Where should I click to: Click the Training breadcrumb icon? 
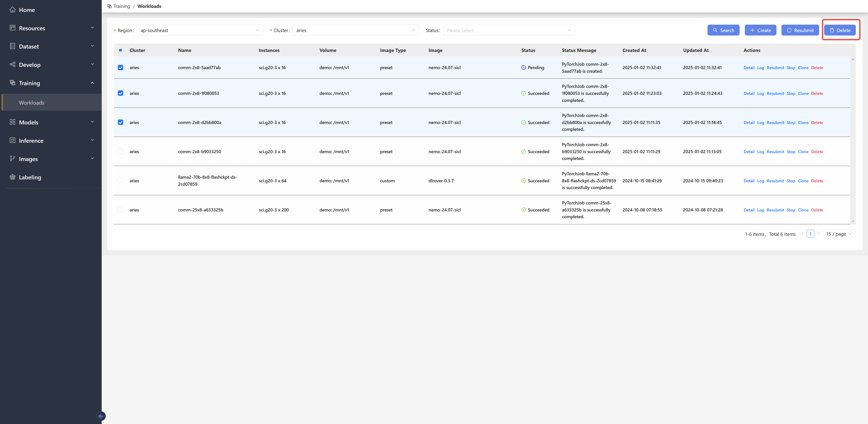(x=109, y=6)
